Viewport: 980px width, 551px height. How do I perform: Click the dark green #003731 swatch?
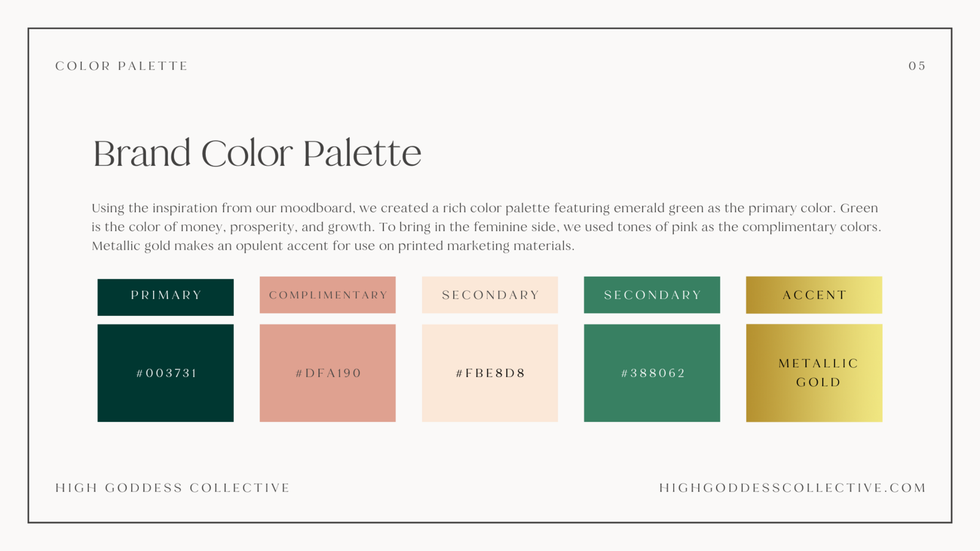tap(165, 373)
